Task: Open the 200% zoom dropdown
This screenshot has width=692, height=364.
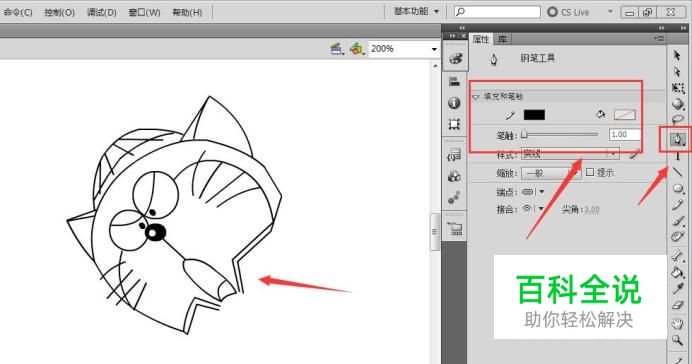Action: coord(404,49)
